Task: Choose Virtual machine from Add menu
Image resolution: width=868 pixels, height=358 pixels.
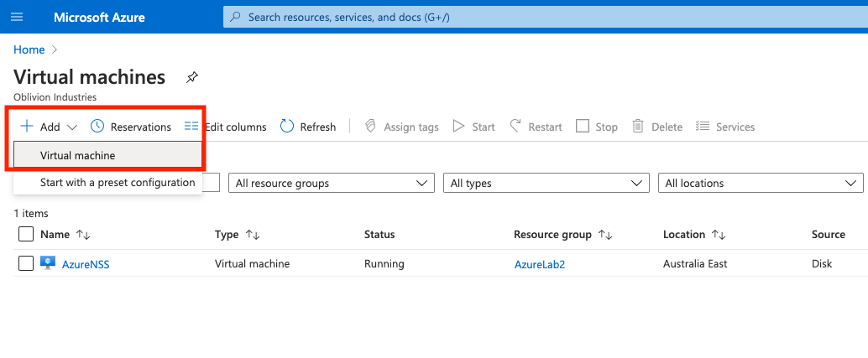Action: click(78, 155)
